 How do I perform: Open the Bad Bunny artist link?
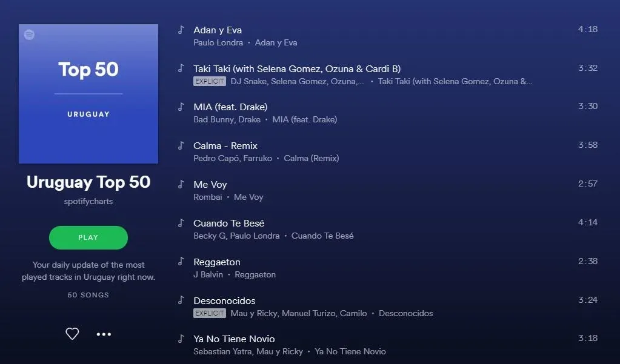click(213, 119)
